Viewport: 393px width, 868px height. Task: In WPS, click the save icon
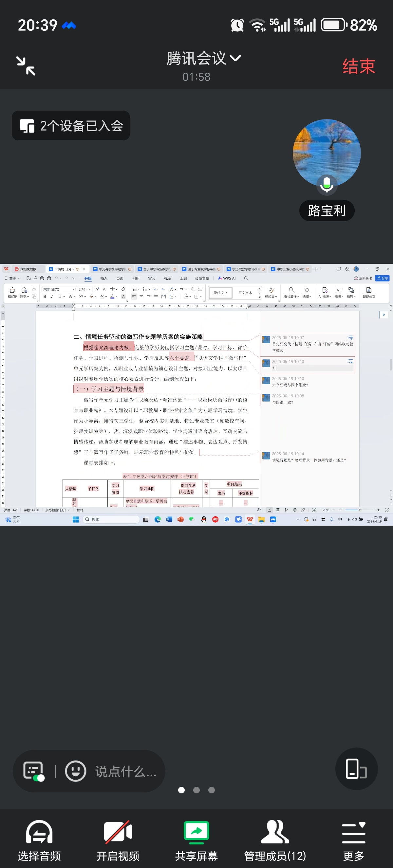click(28, 278)
